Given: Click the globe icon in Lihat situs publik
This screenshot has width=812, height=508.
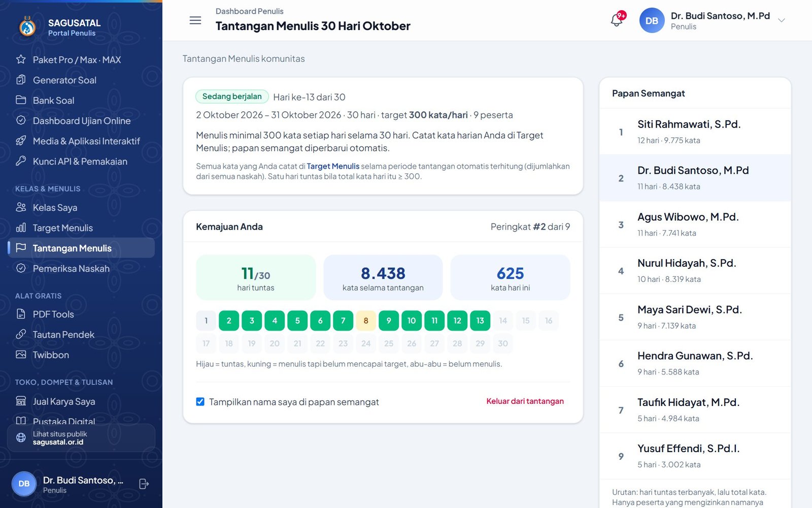Looking at the screenshot, I should (x=21, y=437).
